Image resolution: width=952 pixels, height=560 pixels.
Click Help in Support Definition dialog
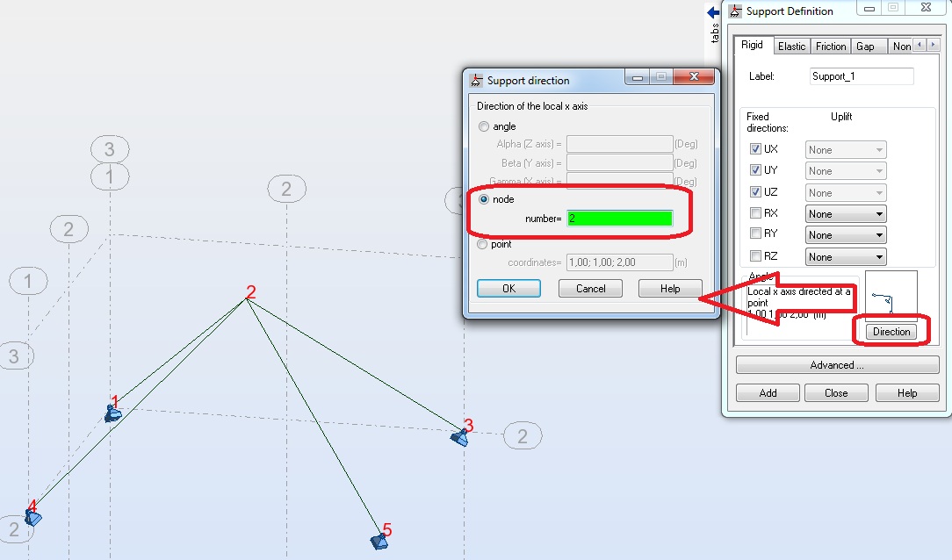point(907,393)
